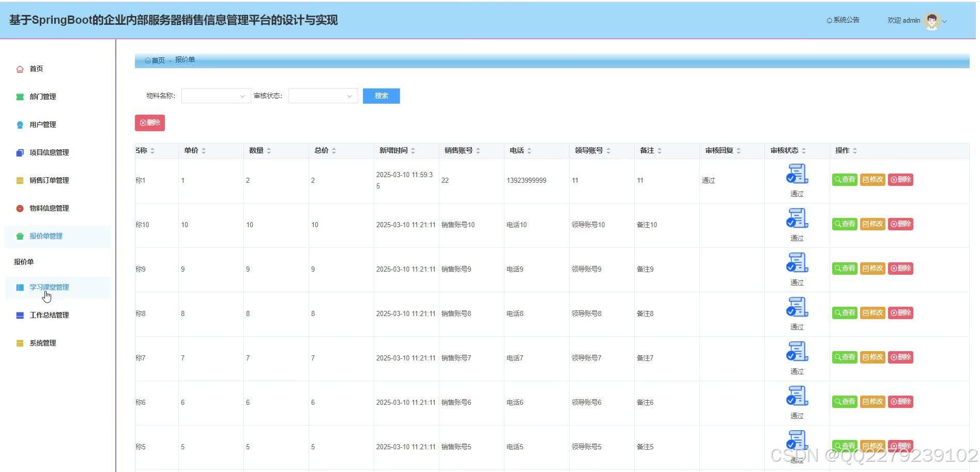Click the project info management icon

20,153
